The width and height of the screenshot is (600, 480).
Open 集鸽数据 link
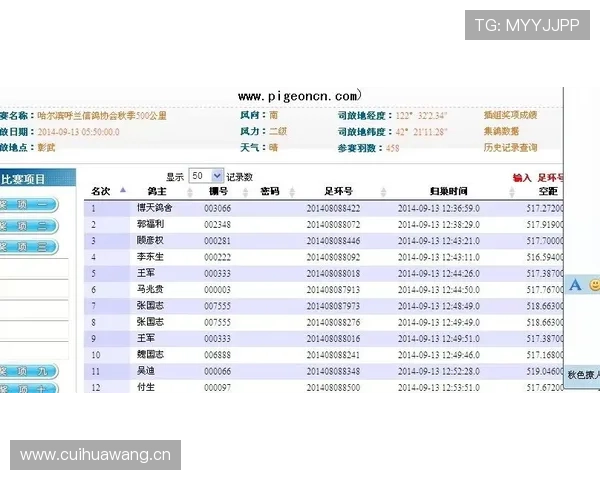[501, 131]
